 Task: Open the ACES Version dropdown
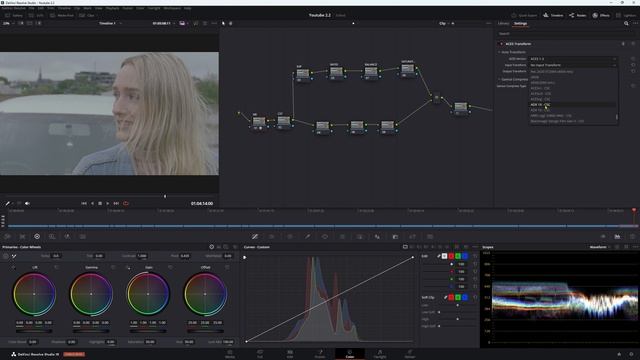click(573, 59)
